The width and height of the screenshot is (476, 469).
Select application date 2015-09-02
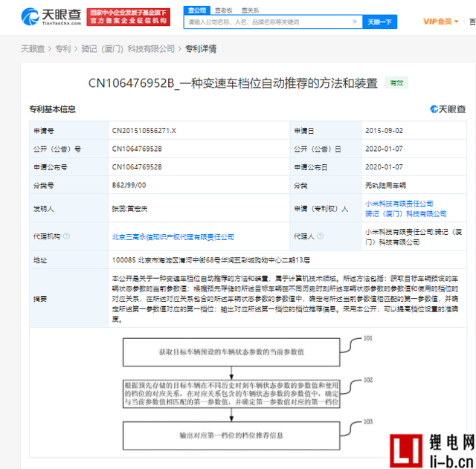pyautogui.click(x=384, y=131)
